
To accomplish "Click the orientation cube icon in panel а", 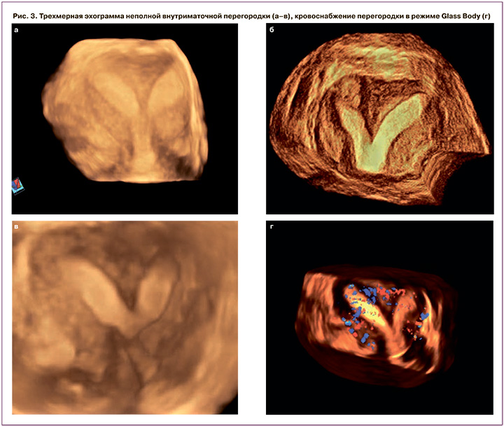I will (17, 186).
